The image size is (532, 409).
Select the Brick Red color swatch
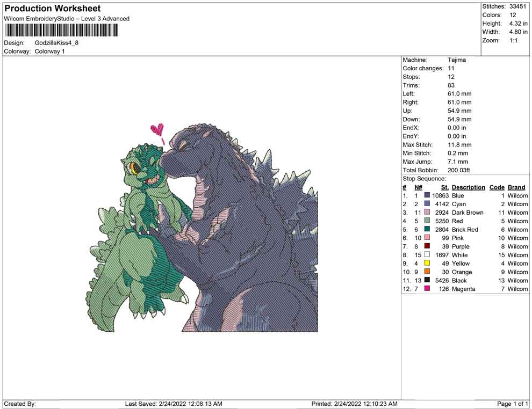(x=427, y=229)
